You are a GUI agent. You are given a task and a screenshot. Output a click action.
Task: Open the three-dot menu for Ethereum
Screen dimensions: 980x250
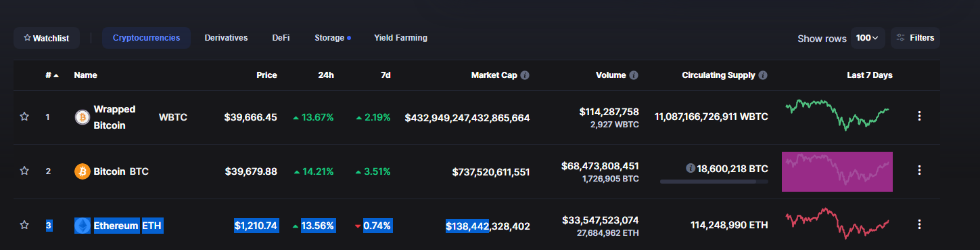click(919, 224)
